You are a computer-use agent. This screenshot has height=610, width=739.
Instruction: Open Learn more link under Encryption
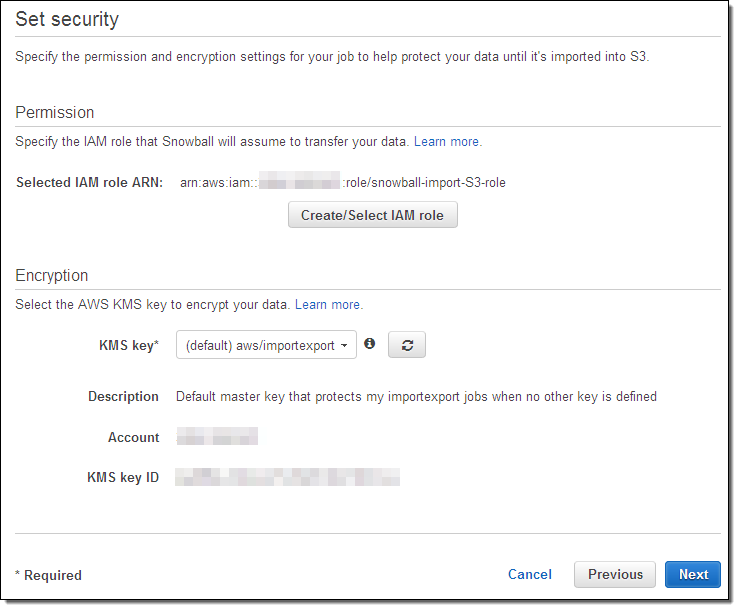pyautogui.click(x=328, y=304)
